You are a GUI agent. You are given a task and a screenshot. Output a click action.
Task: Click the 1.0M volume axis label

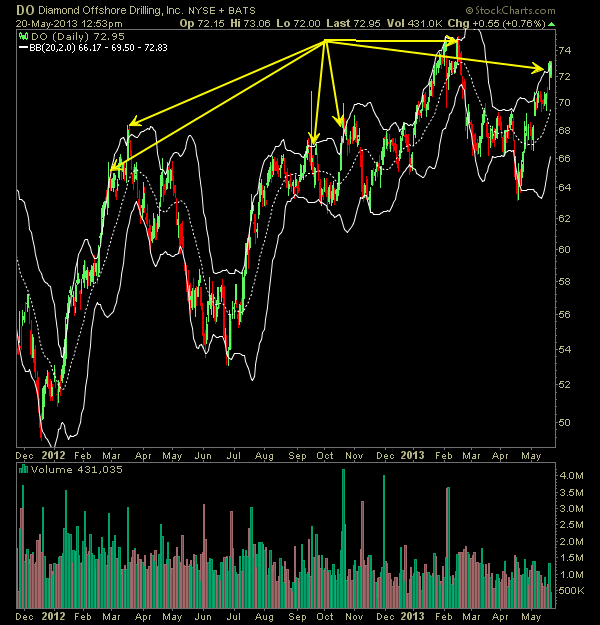click(571, 574)
